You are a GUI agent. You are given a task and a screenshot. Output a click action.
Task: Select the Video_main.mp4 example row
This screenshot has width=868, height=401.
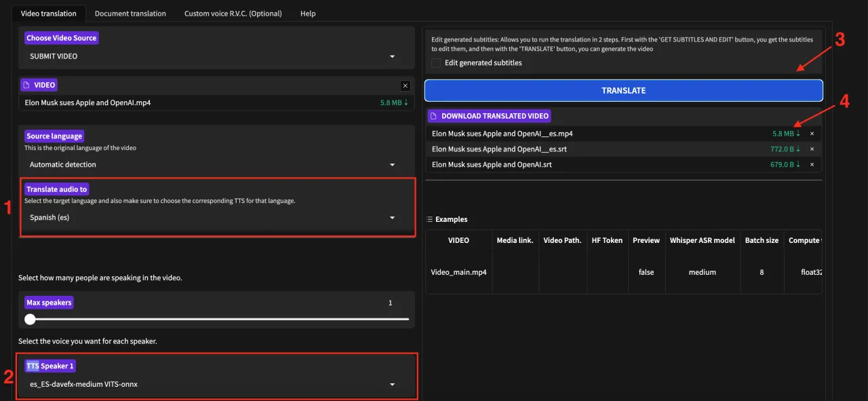[458, 272]
